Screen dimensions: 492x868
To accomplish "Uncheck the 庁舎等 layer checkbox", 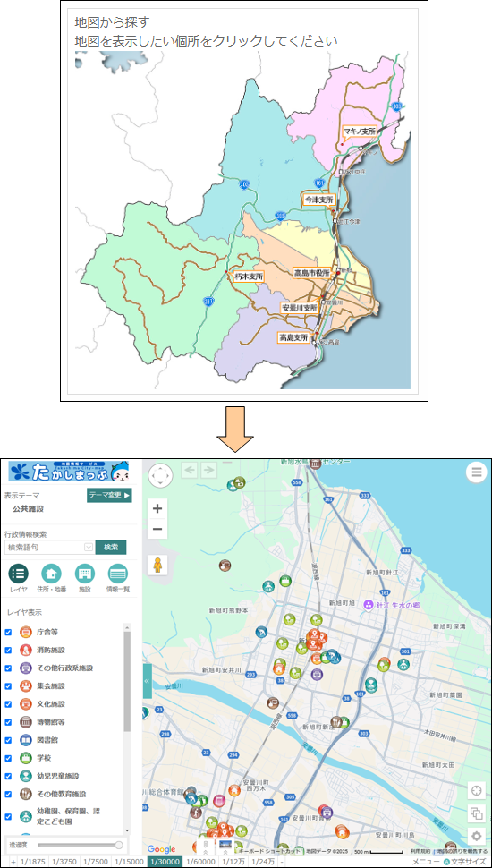I will tap(8, 632).
